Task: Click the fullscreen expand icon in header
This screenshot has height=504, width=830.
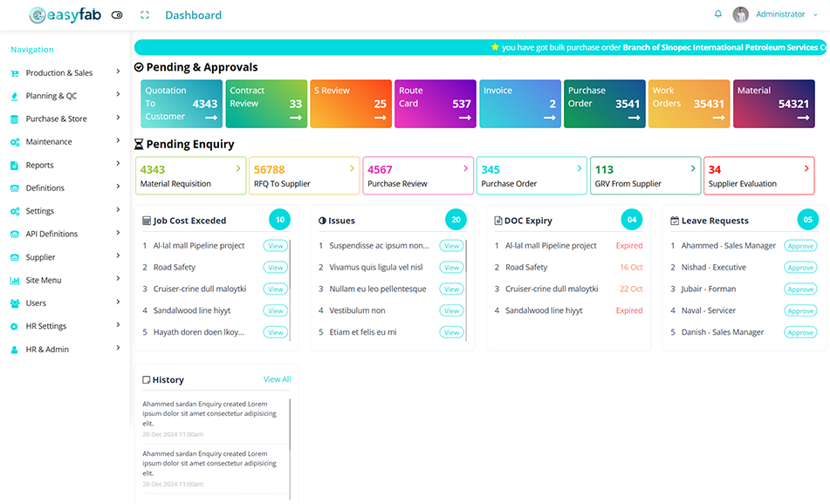Action: coord(145,15)
